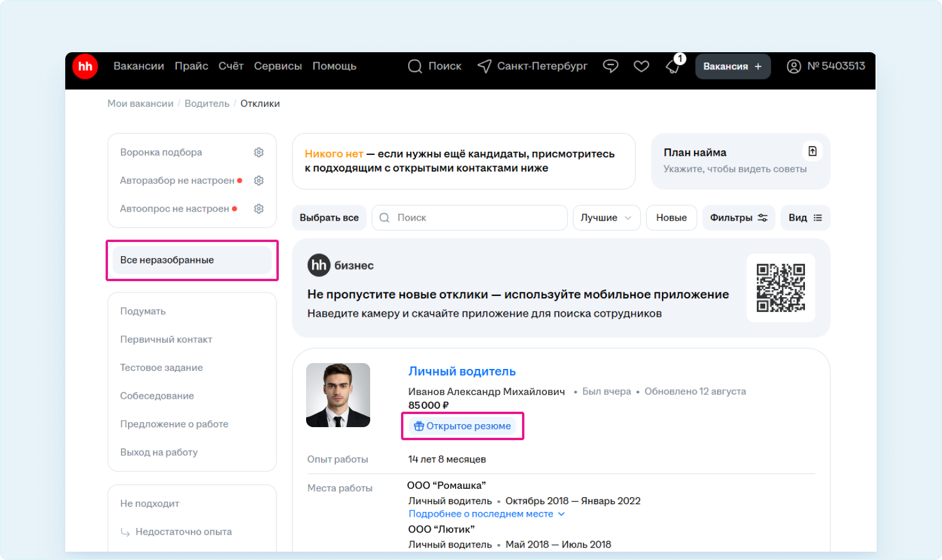The height and width of the screenshot is (560, 942).
Task: Select the Предложение о работе stage
Action: pyautogui.click(x=174, y=424)
